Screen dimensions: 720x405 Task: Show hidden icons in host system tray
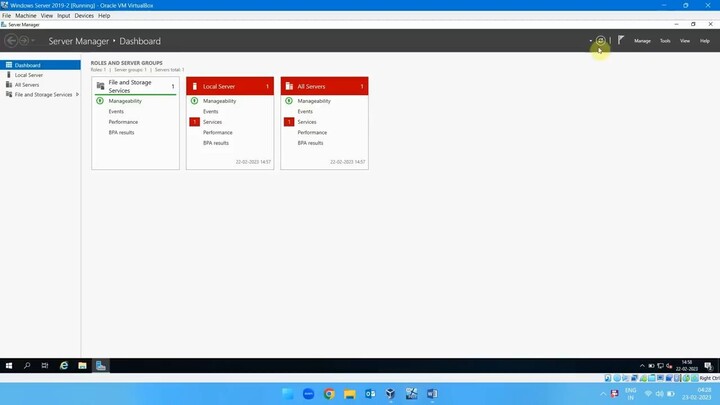point(603,394)
